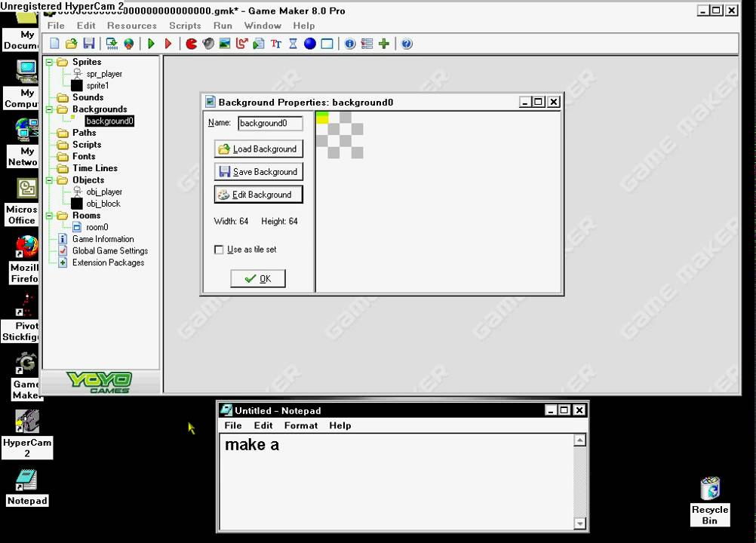This screenshot has height=543, width=756.
Task: Click the Create path toolbar icon
Action: click(241, 44)
